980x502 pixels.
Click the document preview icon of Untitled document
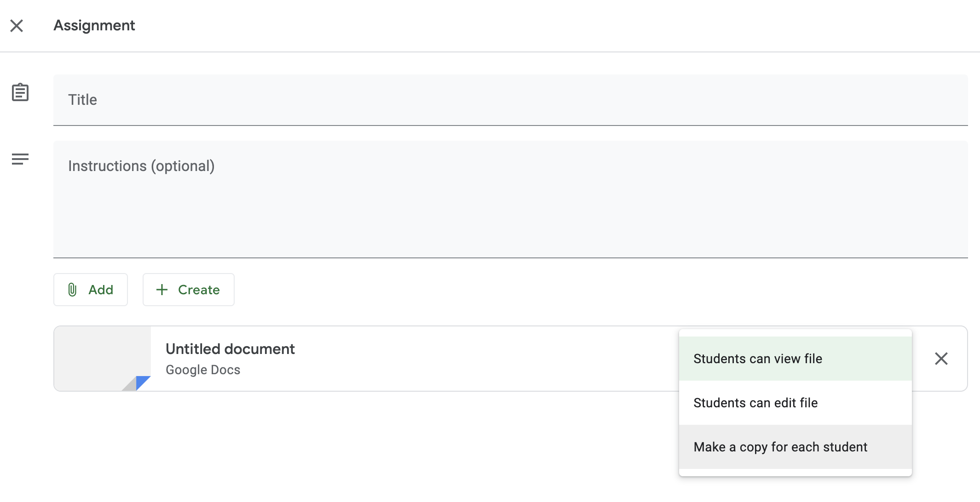(x=102, y=359)
